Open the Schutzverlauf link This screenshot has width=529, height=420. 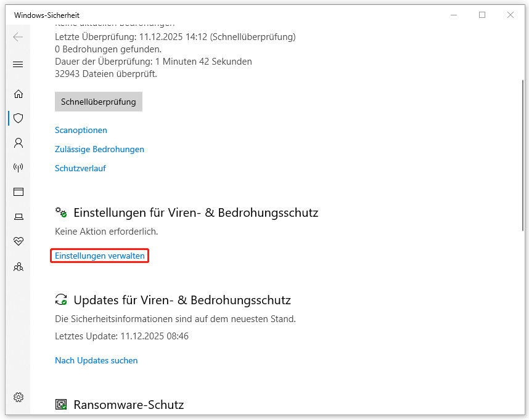80,168
